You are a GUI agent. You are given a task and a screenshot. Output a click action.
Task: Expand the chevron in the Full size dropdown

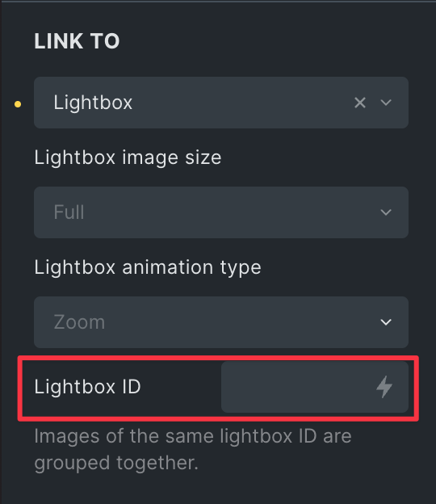point(386,212)
